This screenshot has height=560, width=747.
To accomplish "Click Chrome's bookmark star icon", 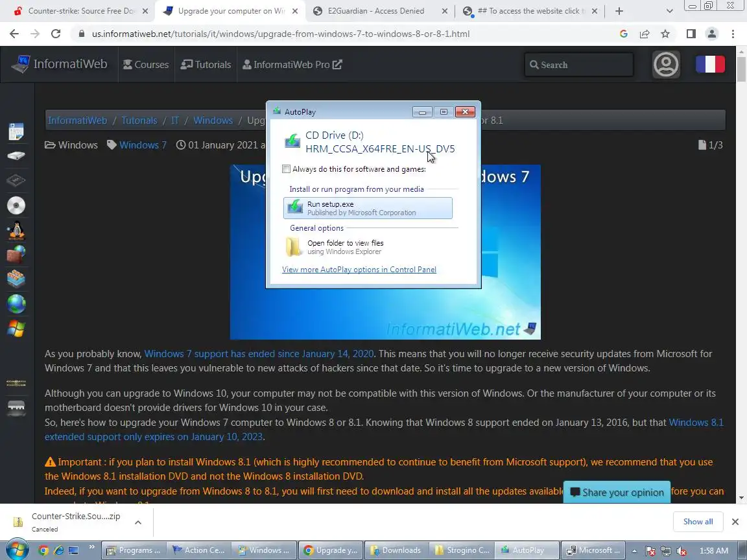I will point(665,34).
